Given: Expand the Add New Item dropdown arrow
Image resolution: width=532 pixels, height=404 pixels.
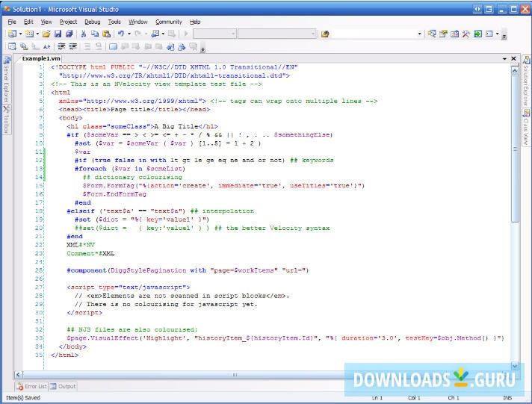Looking at the screenshot, I should point(37,34).
